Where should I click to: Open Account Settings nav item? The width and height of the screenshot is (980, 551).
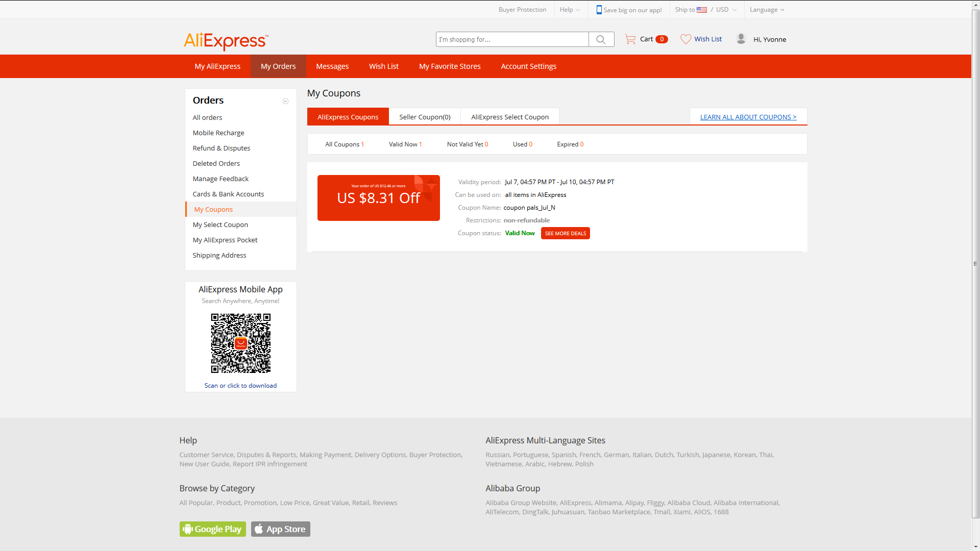click(529, 66)
